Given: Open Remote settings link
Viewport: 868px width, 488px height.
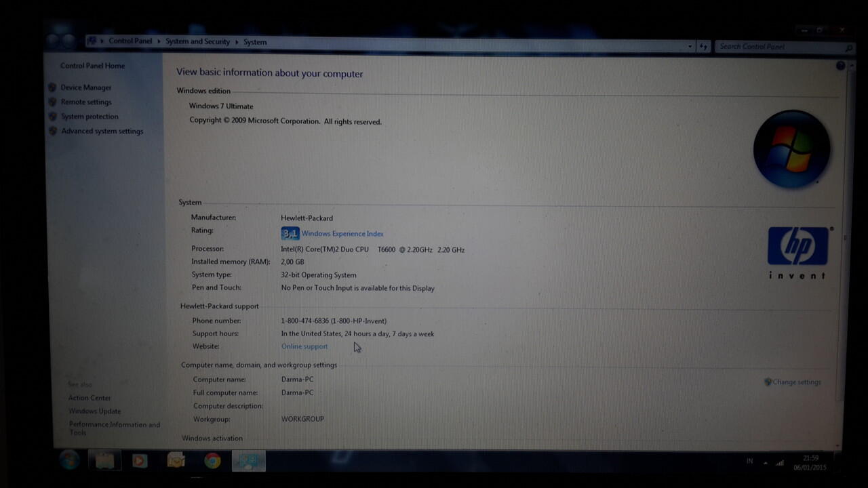Looking at the screenshot, I should [x=86, y=102].
